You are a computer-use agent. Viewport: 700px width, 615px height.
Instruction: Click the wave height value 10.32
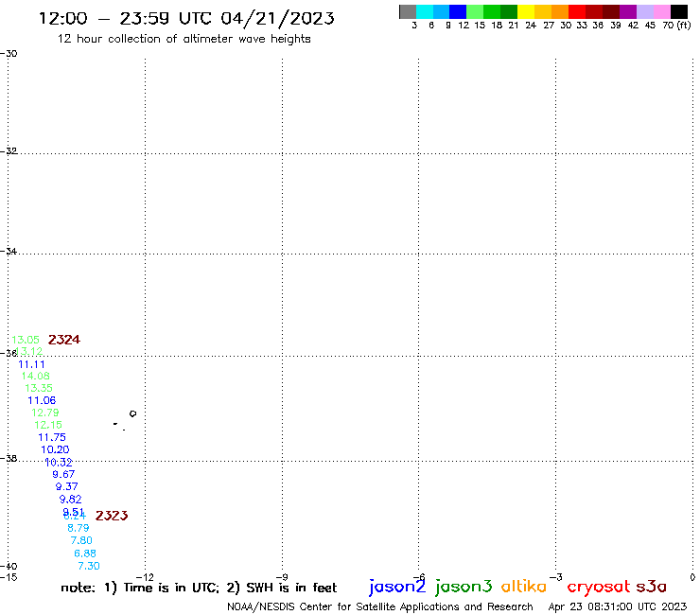[59, 463]
